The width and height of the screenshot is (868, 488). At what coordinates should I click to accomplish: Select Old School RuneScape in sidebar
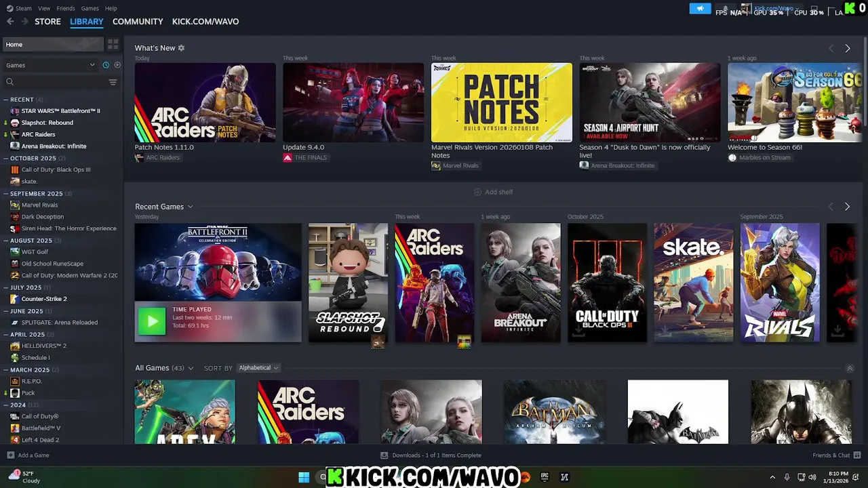pos(52,264)
